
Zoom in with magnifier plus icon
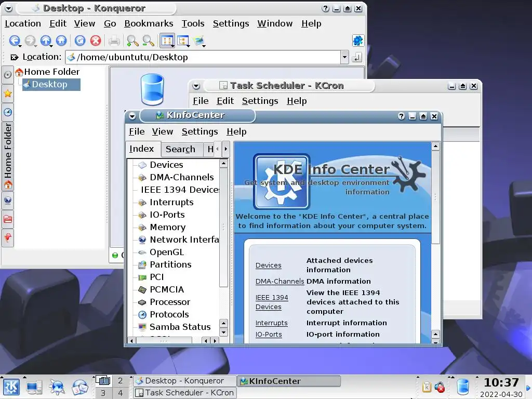coord(132,41)
